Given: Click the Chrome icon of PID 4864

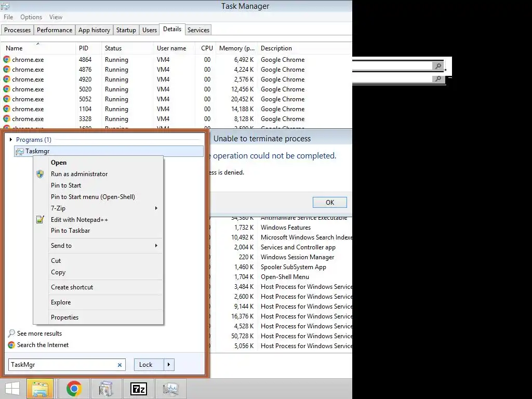Looking at the screenshot, I should click(x=6, y=59).
